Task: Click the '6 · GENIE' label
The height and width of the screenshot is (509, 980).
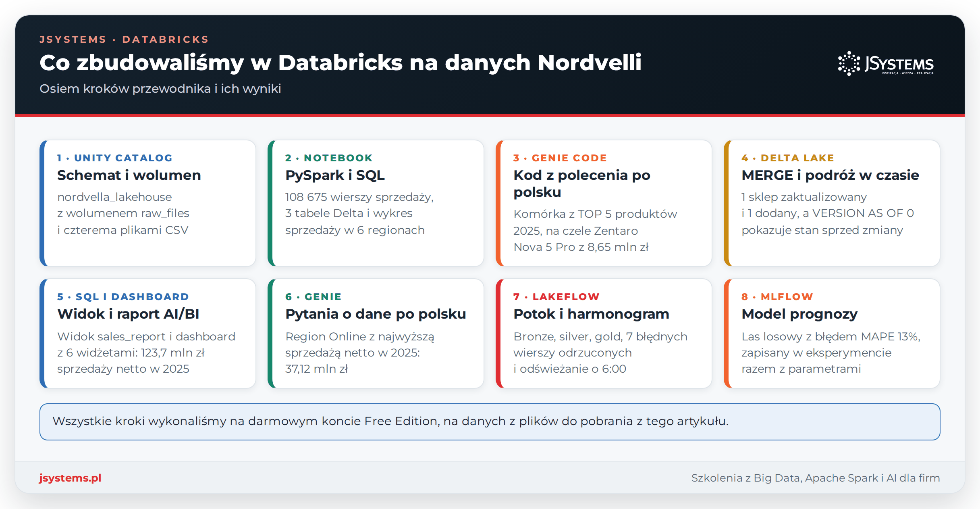Action: click(x=313, y=296)
